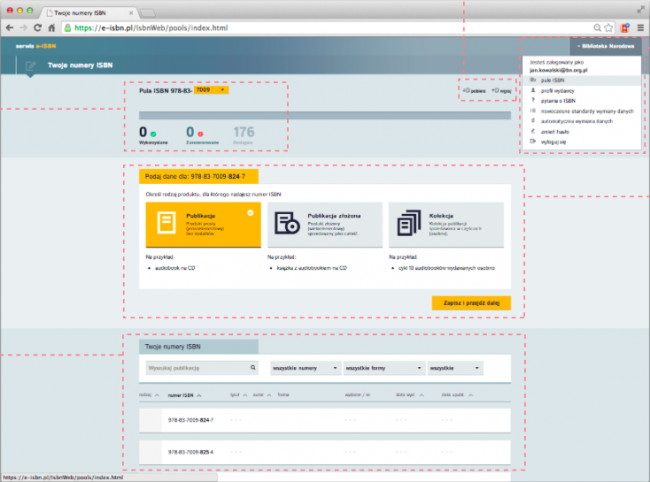The height and width of the screenshot is (482, 650).
Task: Choose pytania o ISBN in the user menu
Action: pyautogui.click(x=582, y=101)
